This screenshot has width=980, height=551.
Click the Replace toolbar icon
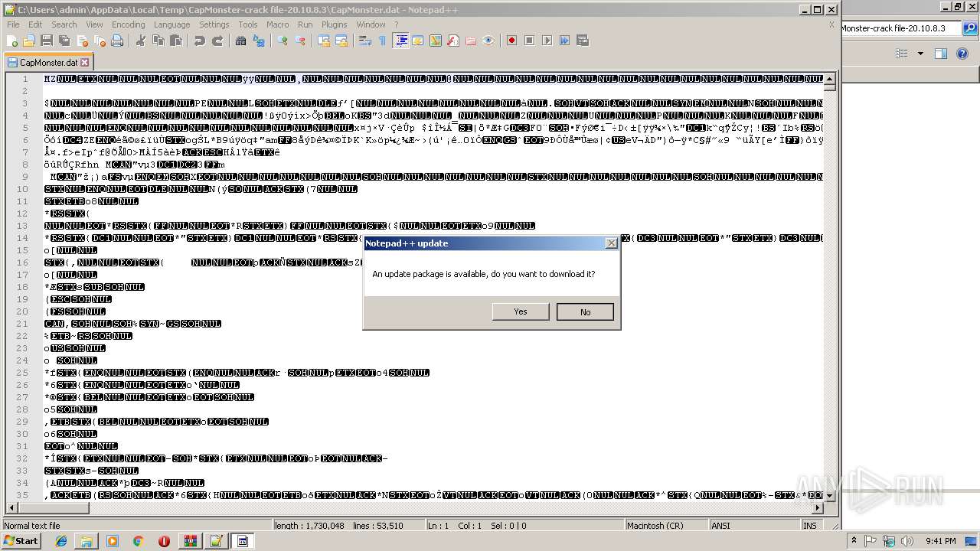(259, 41)
